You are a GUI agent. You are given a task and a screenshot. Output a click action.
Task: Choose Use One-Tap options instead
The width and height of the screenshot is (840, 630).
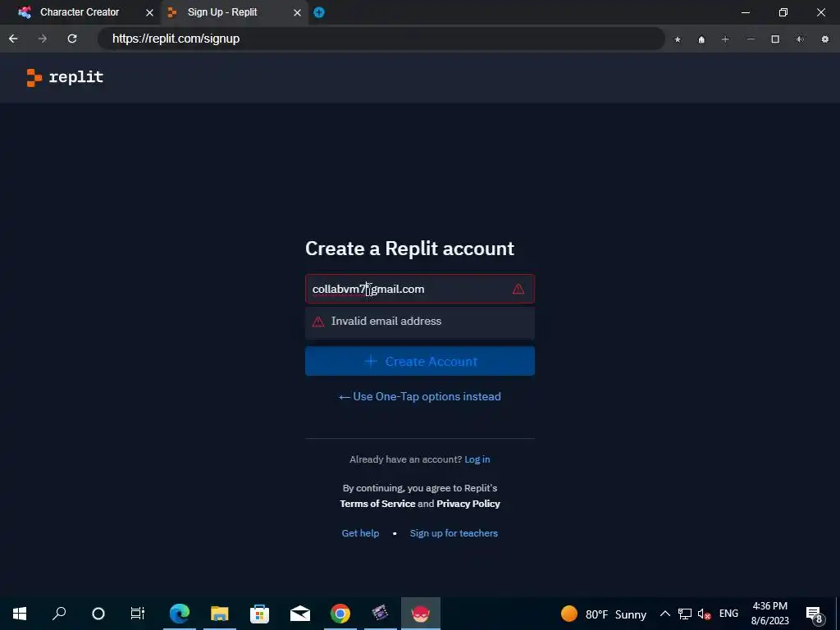420,396
